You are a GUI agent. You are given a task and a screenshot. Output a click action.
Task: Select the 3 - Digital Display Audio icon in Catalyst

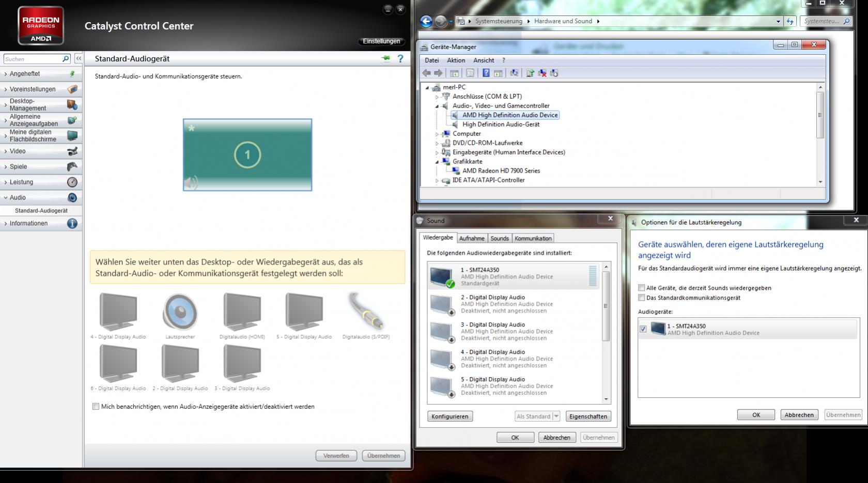click(x=242, y=364)
